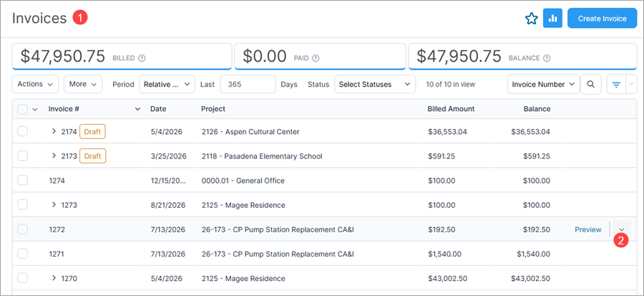Click the Last days input field
Image resolution: width=644 pixels, height=296 pixels.
click(248, 84)
